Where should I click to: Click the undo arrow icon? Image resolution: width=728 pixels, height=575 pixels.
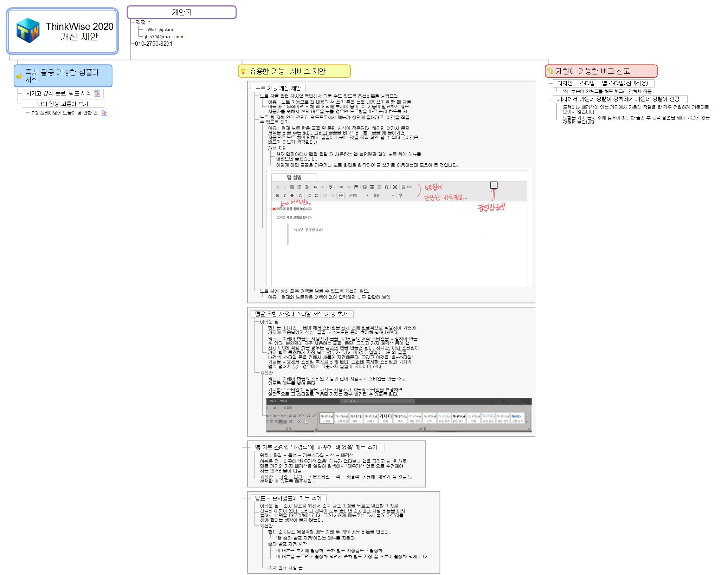(x=315, y=187)
